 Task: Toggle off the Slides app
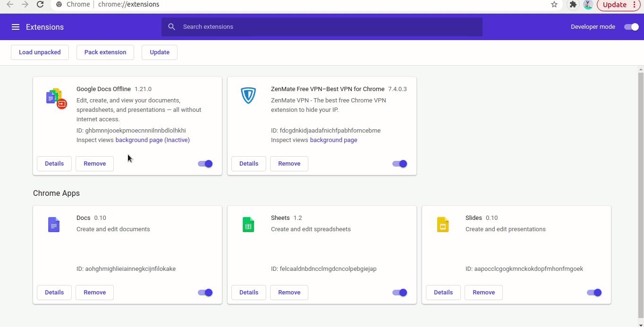point(594,293)
